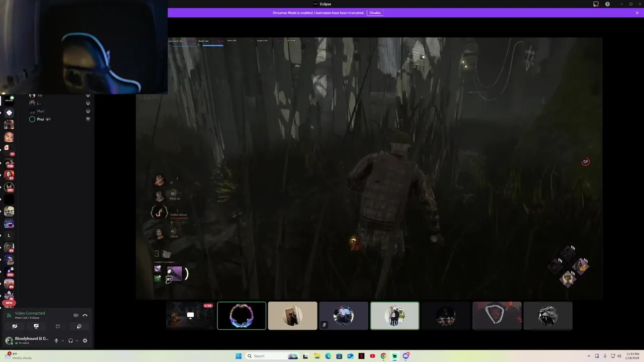Deafen audio with the headphones icon
Screen dimensions: 644x362
coord(70,340)
